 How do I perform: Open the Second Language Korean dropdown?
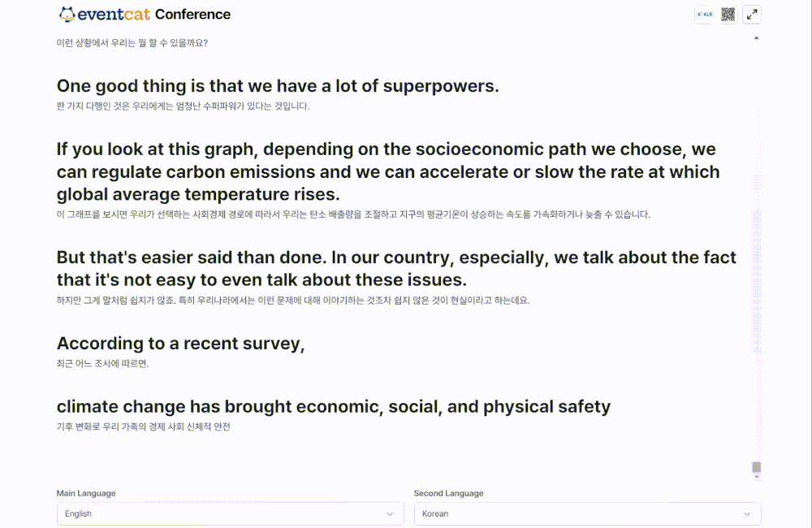point(587,513)
